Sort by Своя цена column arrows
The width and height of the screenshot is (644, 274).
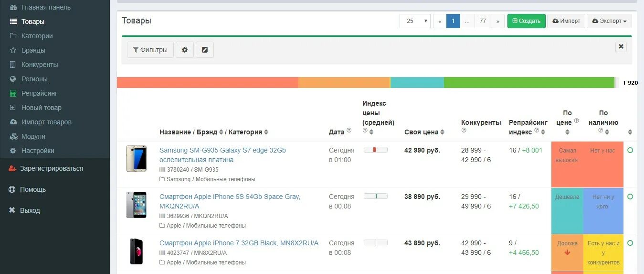(x=443, y=132)
